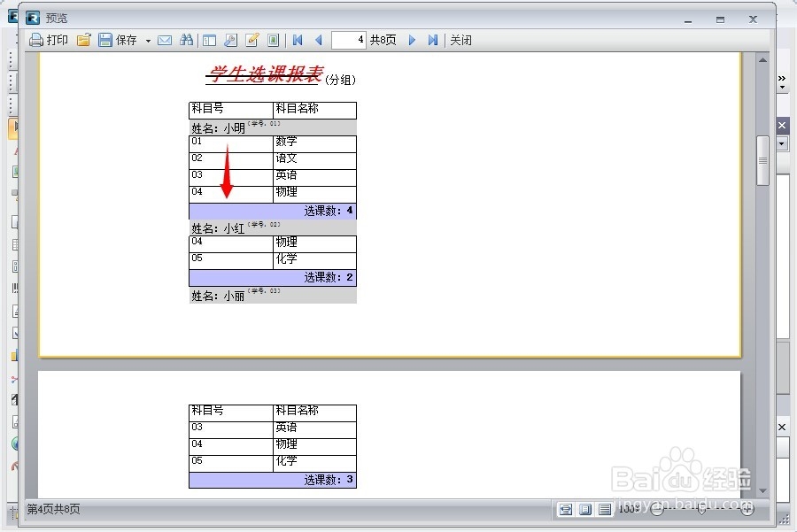Click the Save (保存) floppy disk button
797x532 pixels.
pyautogui.click(x=118, y=40)
